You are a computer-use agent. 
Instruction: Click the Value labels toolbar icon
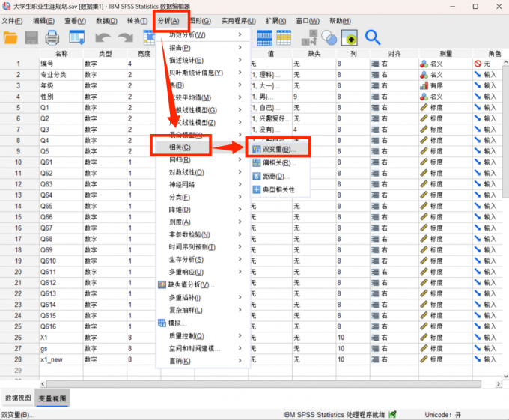(350, 37)
